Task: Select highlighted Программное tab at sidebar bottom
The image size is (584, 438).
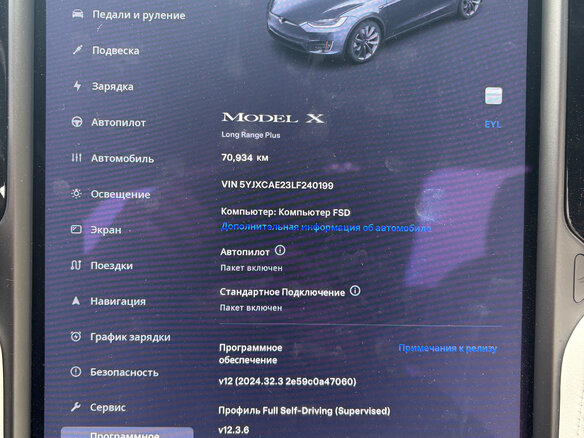Action: tap(127, 433)
